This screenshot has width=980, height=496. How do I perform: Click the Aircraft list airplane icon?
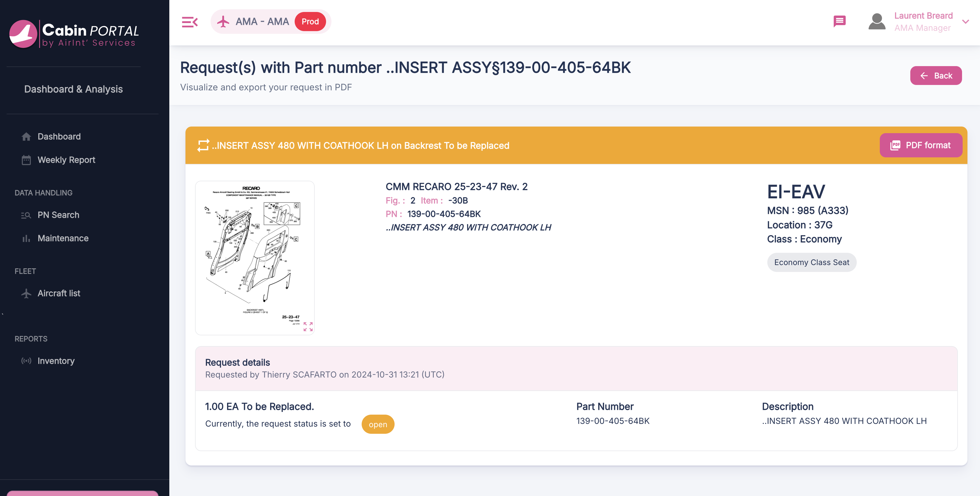point(26,294)
